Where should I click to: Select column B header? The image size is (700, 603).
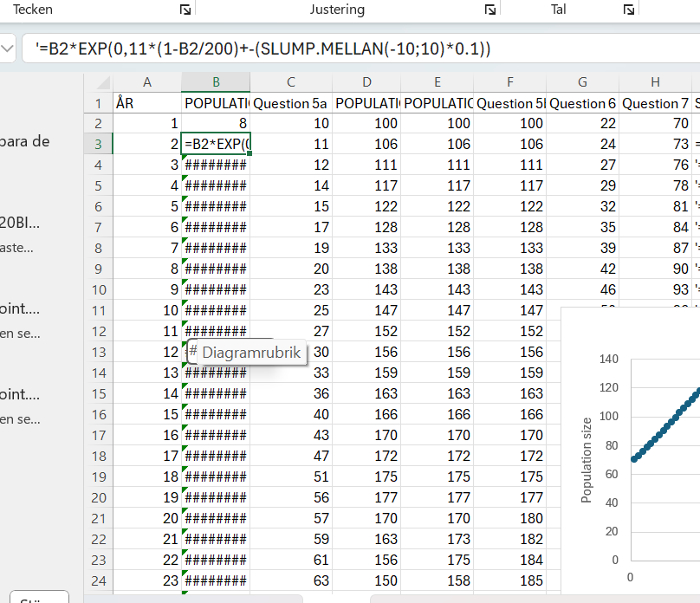216,82
